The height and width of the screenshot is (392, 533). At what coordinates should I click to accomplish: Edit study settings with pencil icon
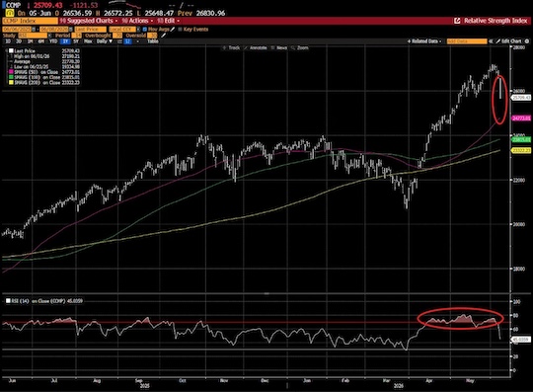164,36
